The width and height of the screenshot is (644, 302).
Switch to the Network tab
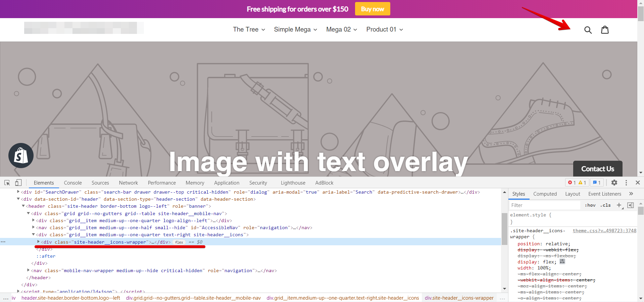128,183
